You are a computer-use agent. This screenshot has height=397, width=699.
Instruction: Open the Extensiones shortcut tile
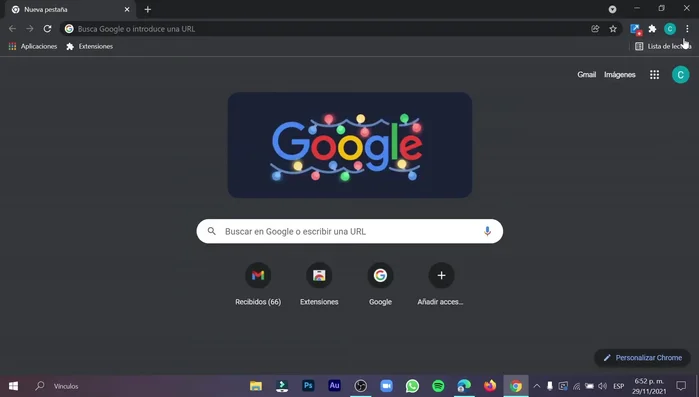pos(319,284)
